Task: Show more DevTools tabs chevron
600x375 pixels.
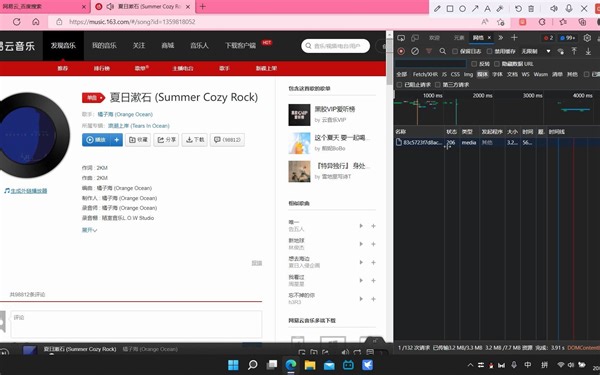Action: (501, 38)
